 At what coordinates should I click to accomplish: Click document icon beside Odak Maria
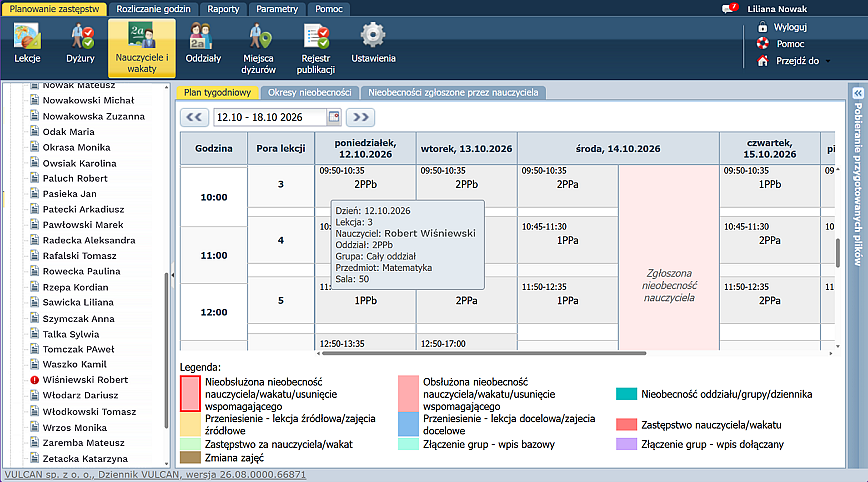click(x=34, y=131)
